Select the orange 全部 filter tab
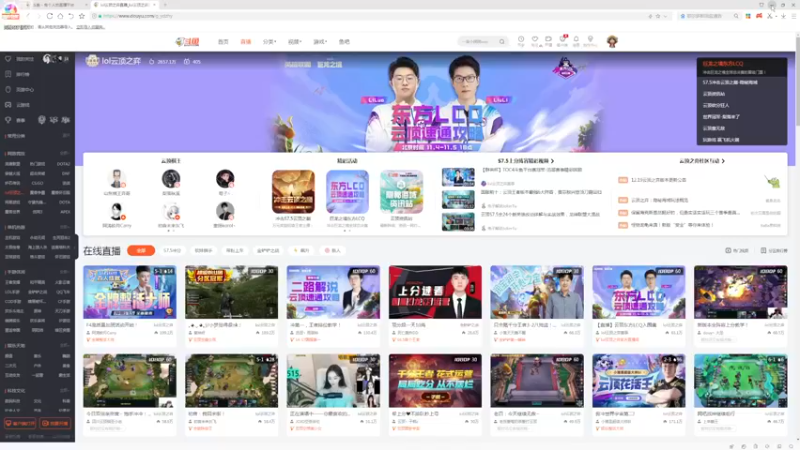 point(141,251)
